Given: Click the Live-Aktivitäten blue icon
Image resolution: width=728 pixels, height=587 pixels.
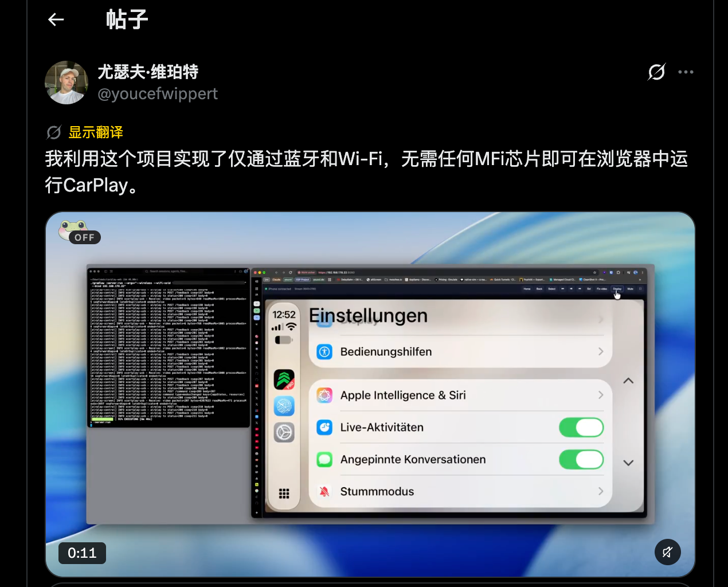Looking at the screenshot, I should click(324, 427).
